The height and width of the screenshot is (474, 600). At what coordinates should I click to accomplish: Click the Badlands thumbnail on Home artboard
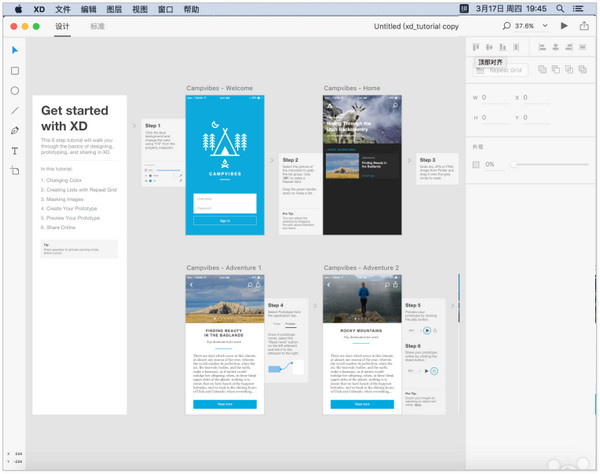342,166
